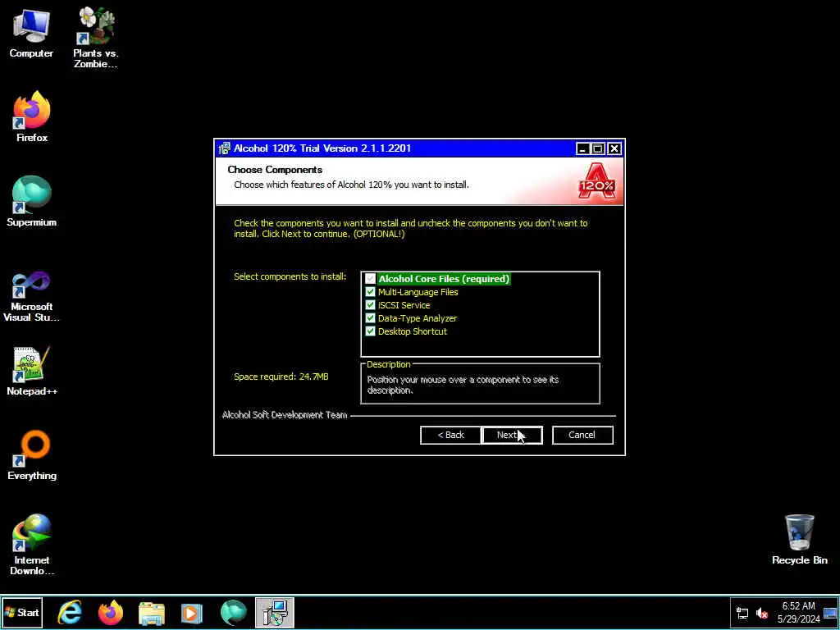Maximize the installer window

coord(598,149)
